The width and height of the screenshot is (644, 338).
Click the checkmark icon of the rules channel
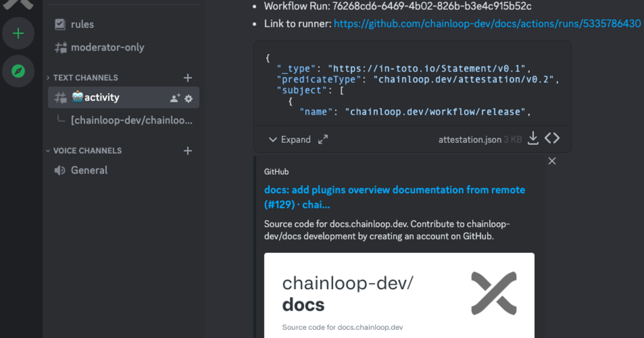[60, 24]
